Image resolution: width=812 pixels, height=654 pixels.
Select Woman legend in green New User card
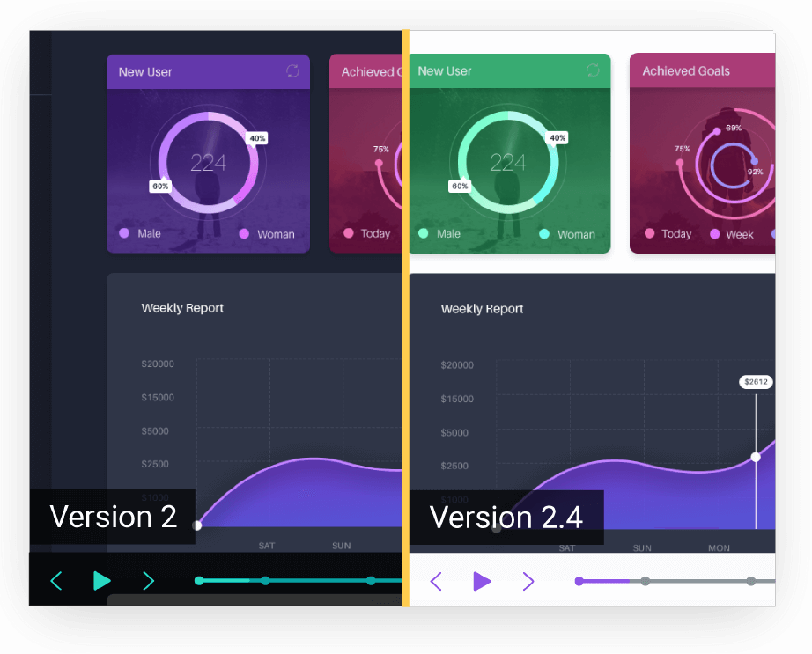[x=567, y=234]
